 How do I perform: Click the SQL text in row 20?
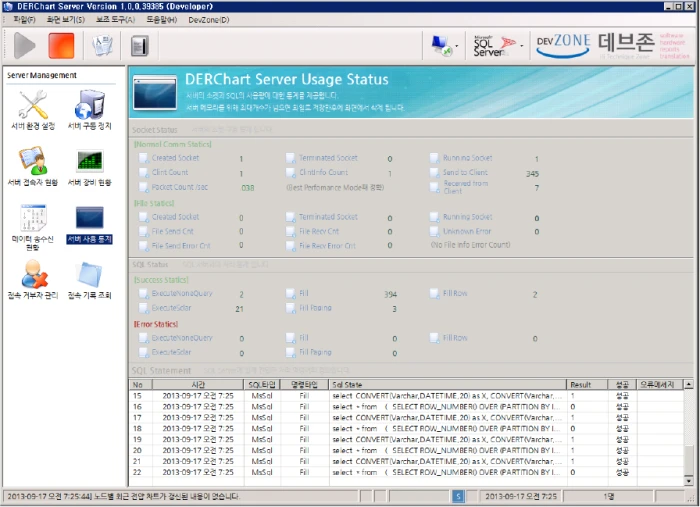446,450
